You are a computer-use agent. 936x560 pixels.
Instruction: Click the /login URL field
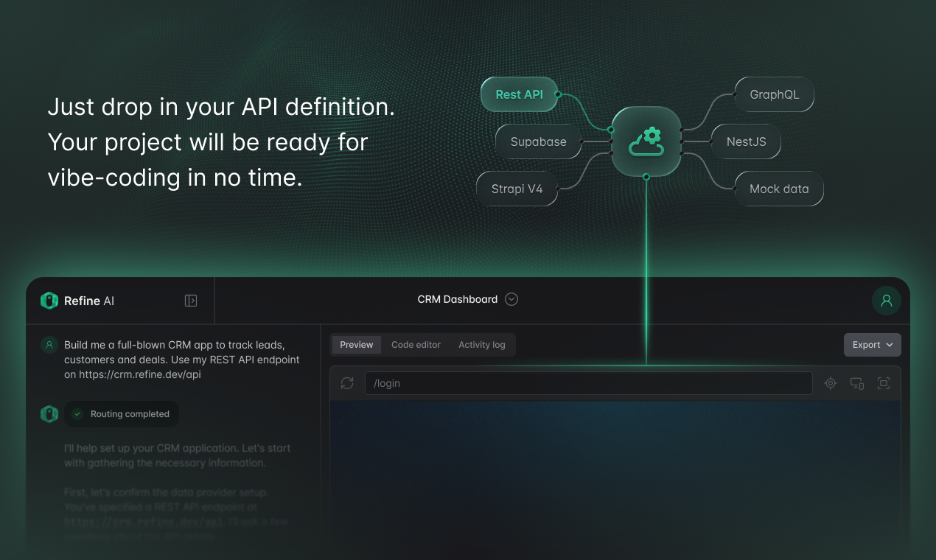(x=589, y=383)
